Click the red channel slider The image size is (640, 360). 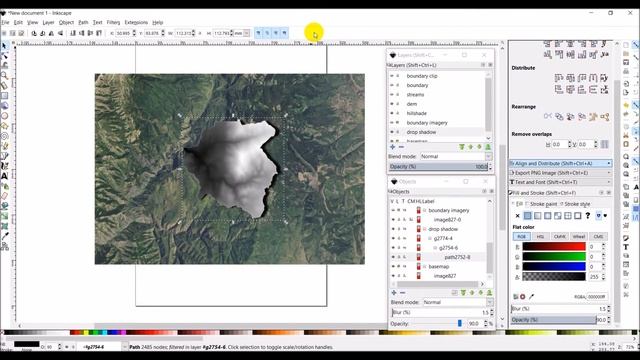coord(554,247)
